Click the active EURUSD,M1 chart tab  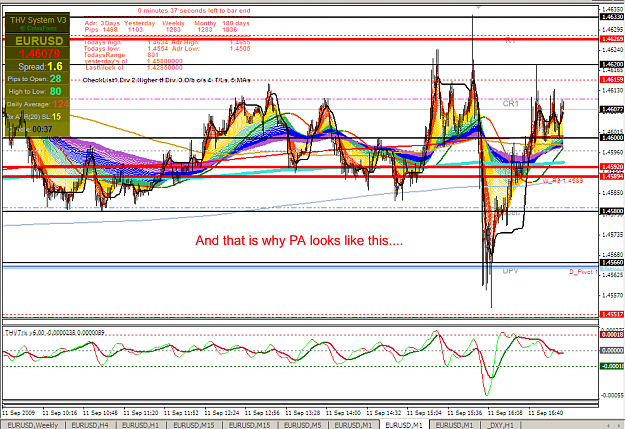coord(404,425)
